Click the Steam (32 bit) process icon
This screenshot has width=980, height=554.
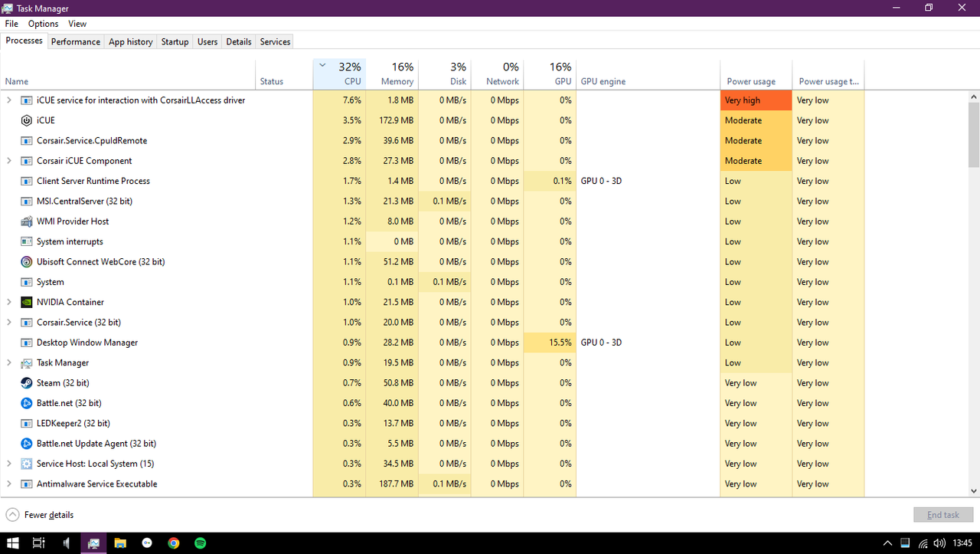(27, 383)
